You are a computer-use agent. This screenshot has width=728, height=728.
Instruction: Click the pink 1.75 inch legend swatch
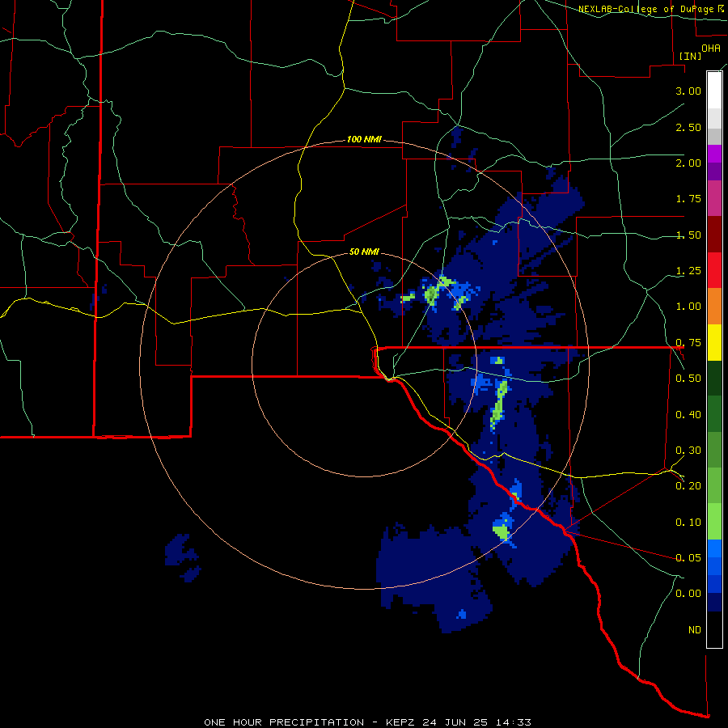coord(714,198)
